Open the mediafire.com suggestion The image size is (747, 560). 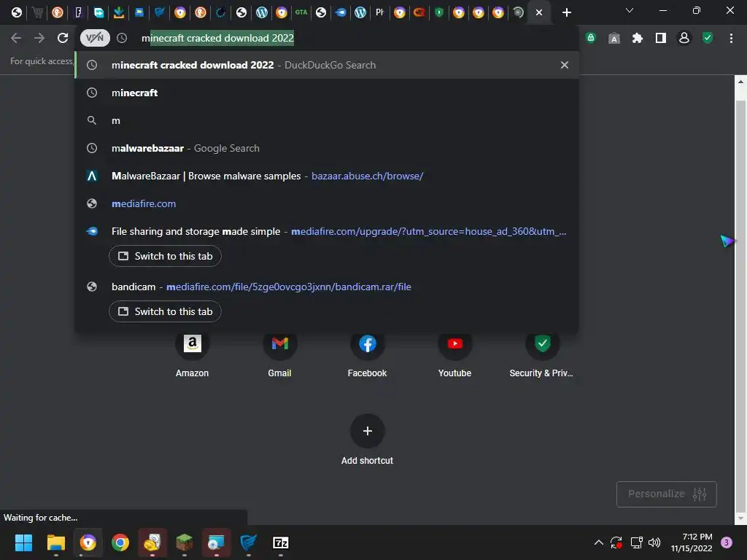tap(327, 203)
